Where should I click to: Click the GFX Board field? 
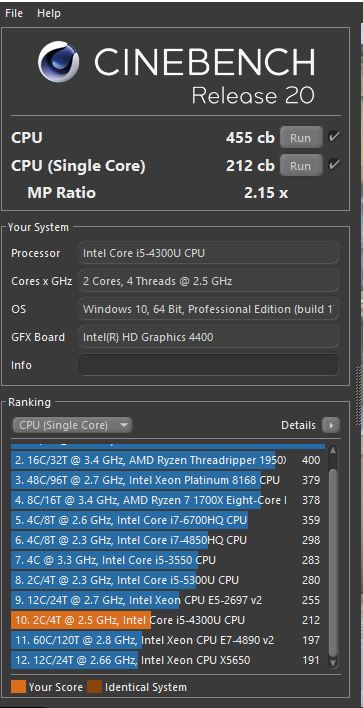point(208,337)
